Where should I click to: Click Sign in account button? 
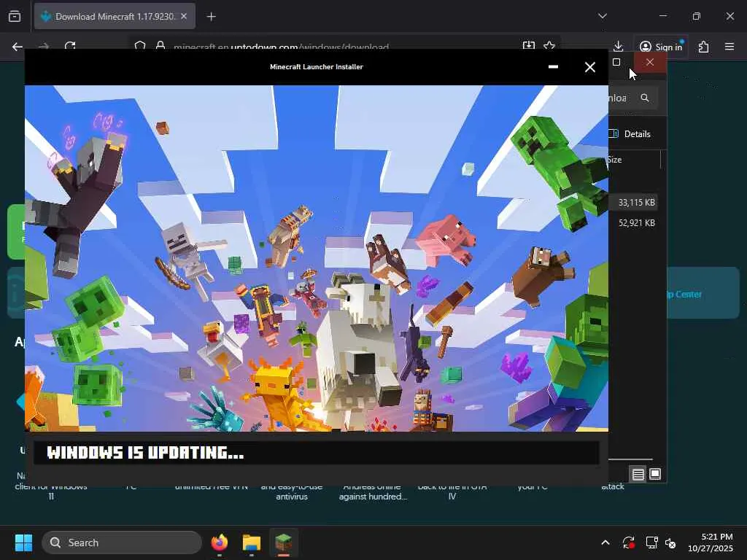tap(661, 47)
